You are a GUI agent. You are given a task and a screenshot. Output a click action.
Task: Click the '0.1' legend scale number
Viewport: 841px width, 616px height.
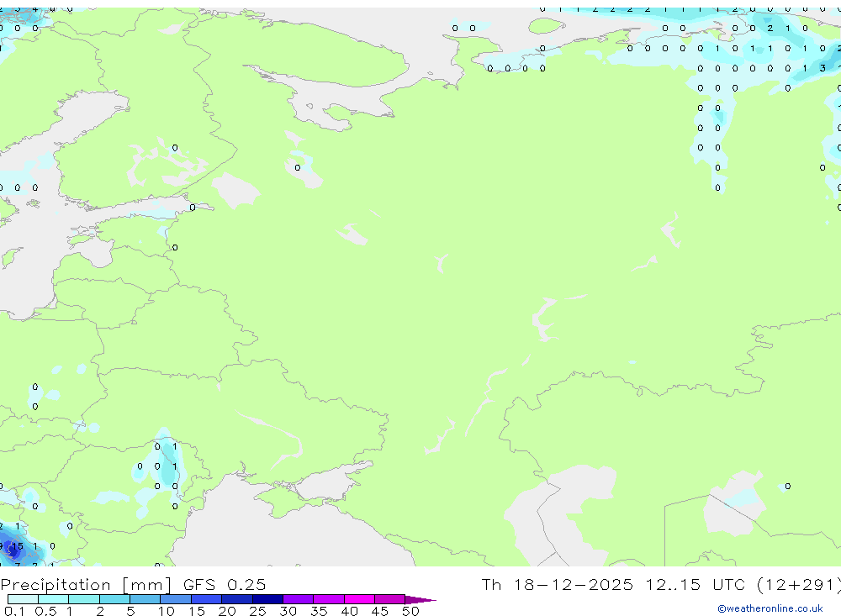coord(14,611)
